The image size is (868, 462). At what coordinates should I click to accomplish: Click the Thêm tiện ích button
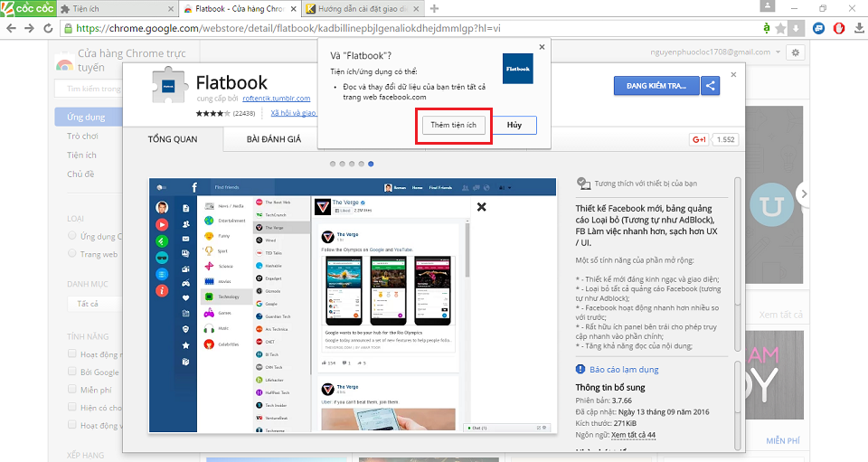453,125
